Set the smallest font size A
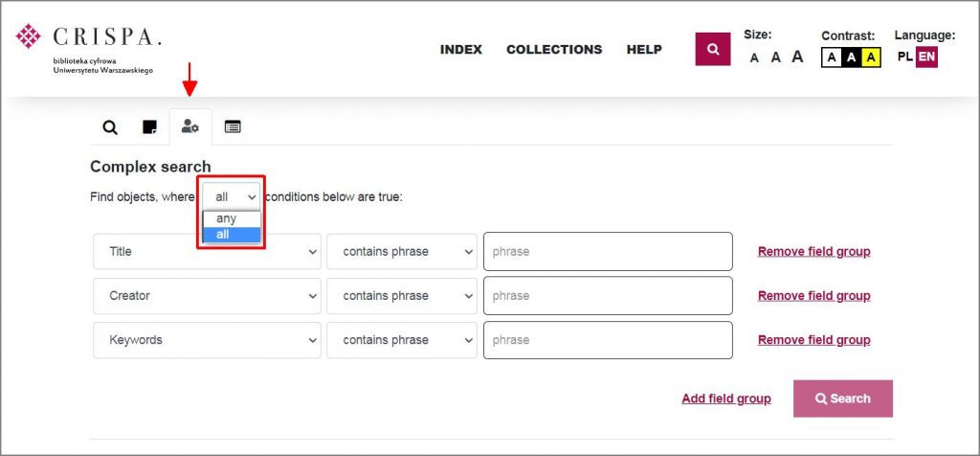Viewport: 980px width, 456px height. point(754,57)
